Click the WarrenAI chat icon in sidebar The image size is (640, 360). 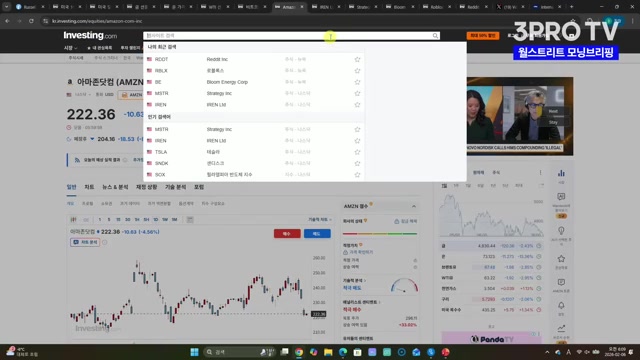(x=561, y=197)
